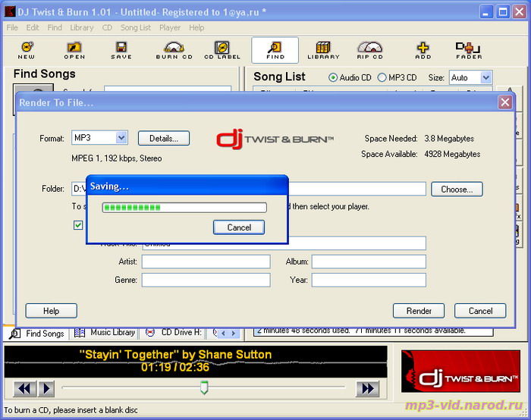The image size is (531, 420).
Task: Open the Library menu
Action: tap(82, 27)
